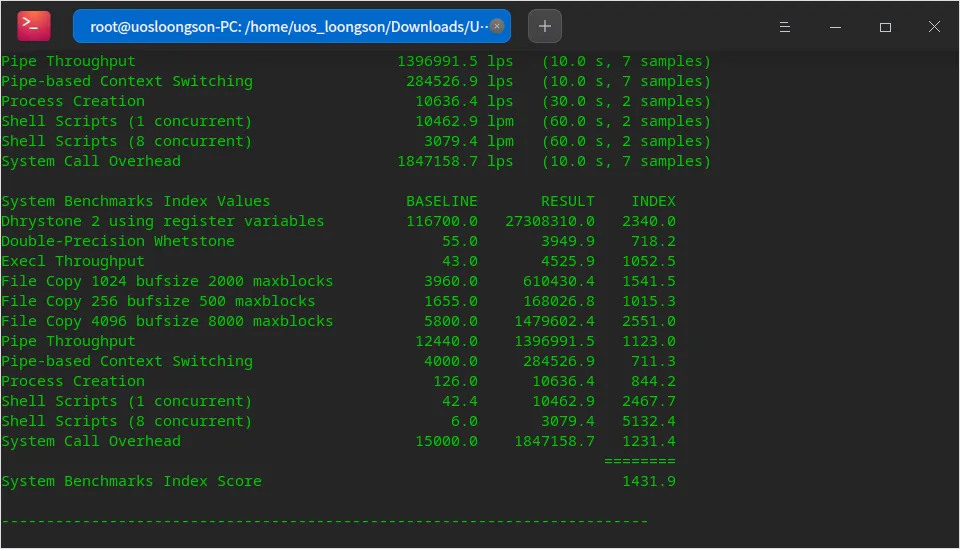Maximize the terminal window

click(885, 27)
